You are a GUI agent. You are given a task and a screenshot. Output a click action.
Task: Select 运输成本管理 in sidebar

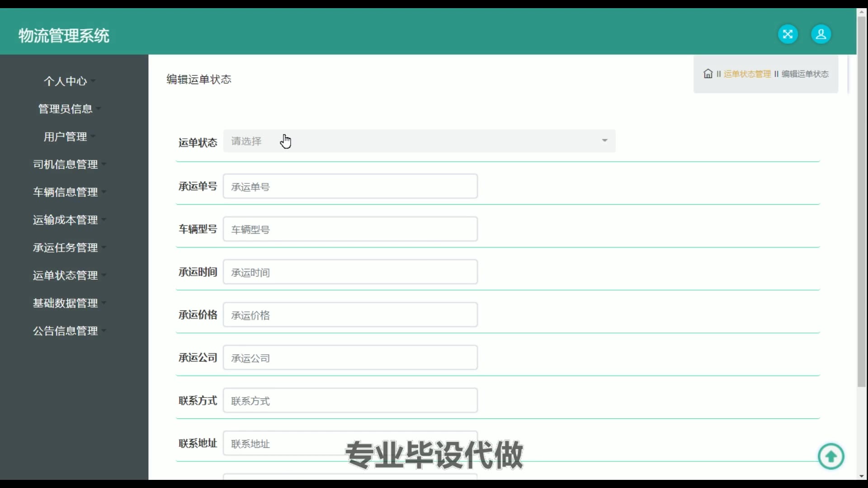[x=66, y=220]
